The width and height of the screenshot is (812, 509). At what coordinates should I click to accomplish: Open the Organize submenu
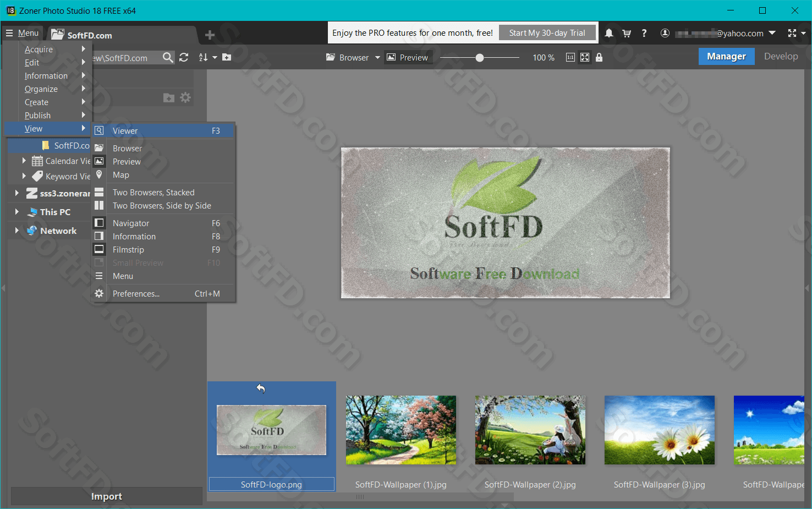[x=48, y=89]
